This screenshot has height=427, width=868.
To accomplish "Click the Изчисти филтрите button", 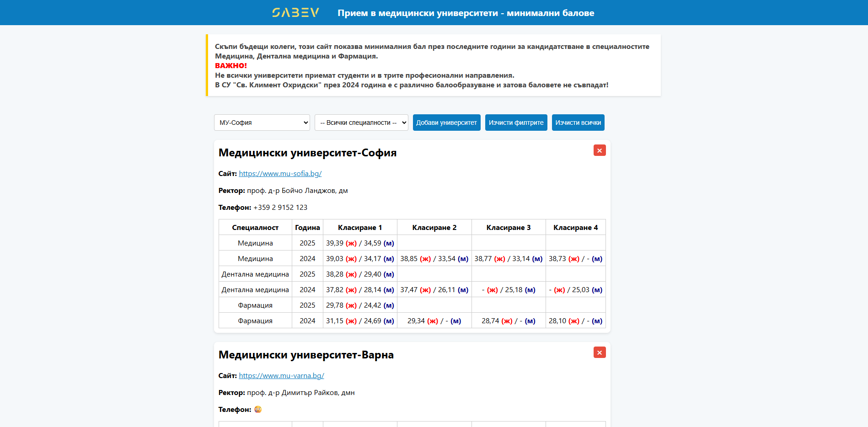I will coord(516,123).
